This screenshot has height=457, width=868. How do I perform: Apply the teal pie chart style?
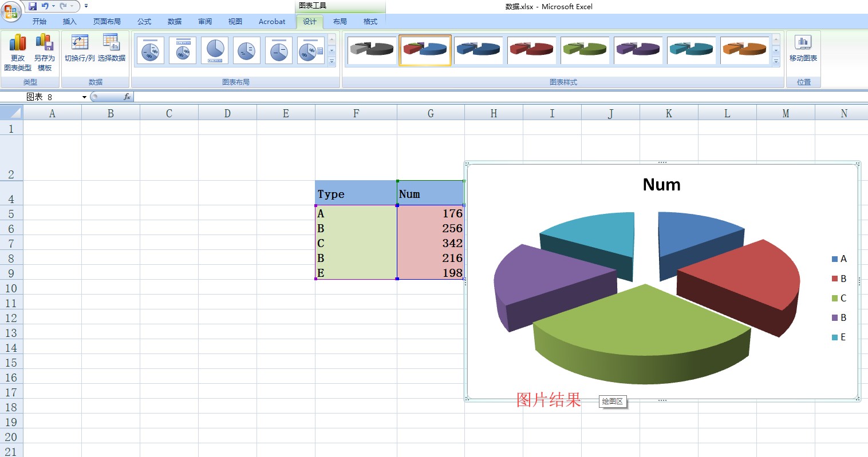pyautogui.click(x=691, y=50)
